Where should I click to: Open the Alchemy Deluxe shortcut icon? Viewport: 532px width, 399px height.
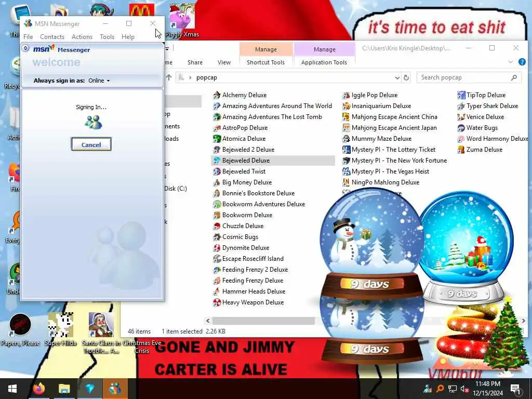[217, 96]
